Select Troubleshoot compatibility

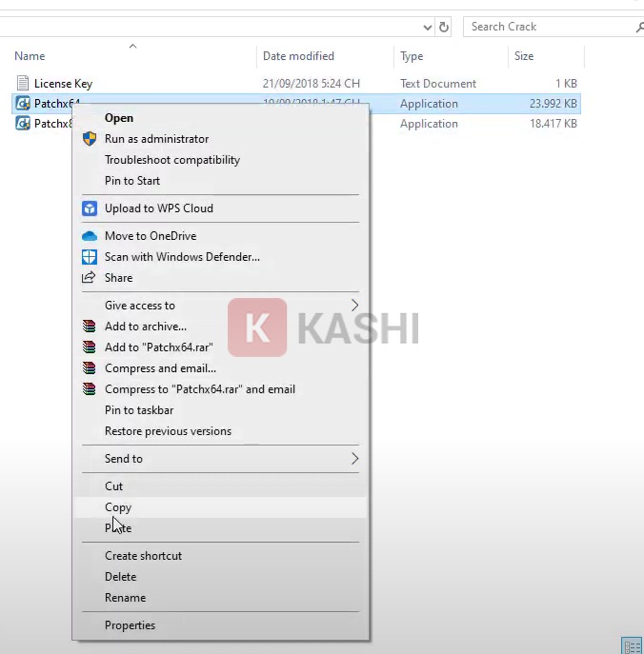coord(172,160)
